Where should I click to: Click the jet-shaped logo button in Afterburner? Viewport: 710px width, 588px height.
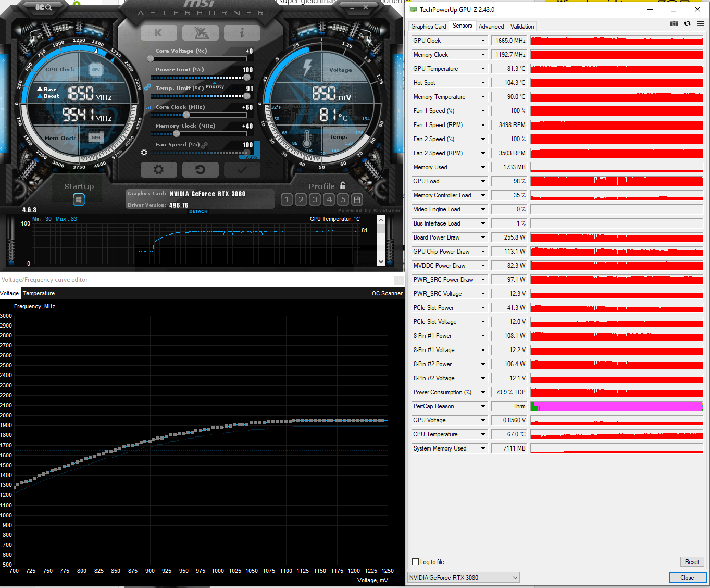(201, 33)
